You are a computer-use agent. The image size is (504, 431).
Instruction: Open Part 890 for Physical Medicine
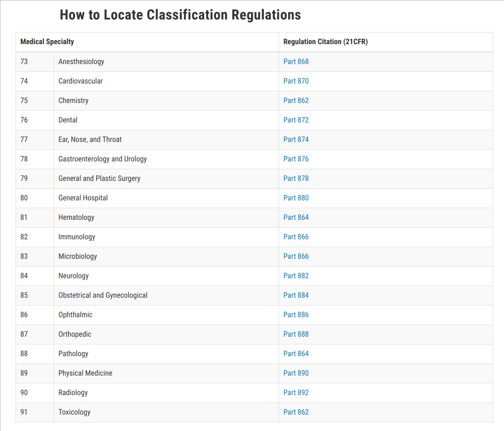[x=296, y=373]
